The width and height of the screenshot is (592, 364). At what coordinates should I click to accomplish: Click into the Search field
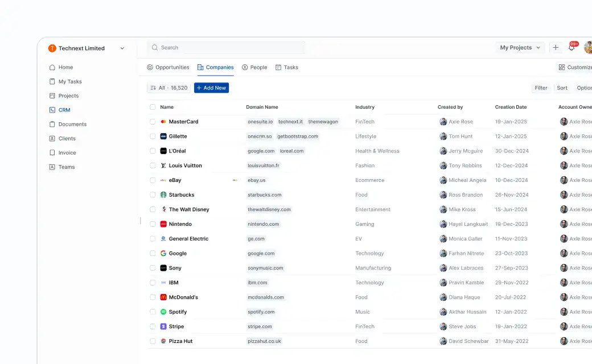(x=228, y=48)
